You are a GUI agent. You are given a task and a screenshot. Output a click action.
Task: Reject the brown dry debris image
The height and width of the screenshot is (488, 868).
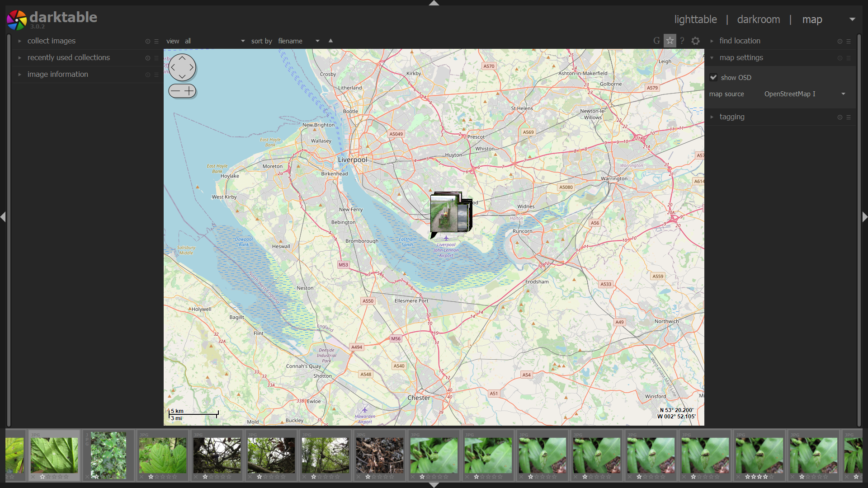point(359,477)
